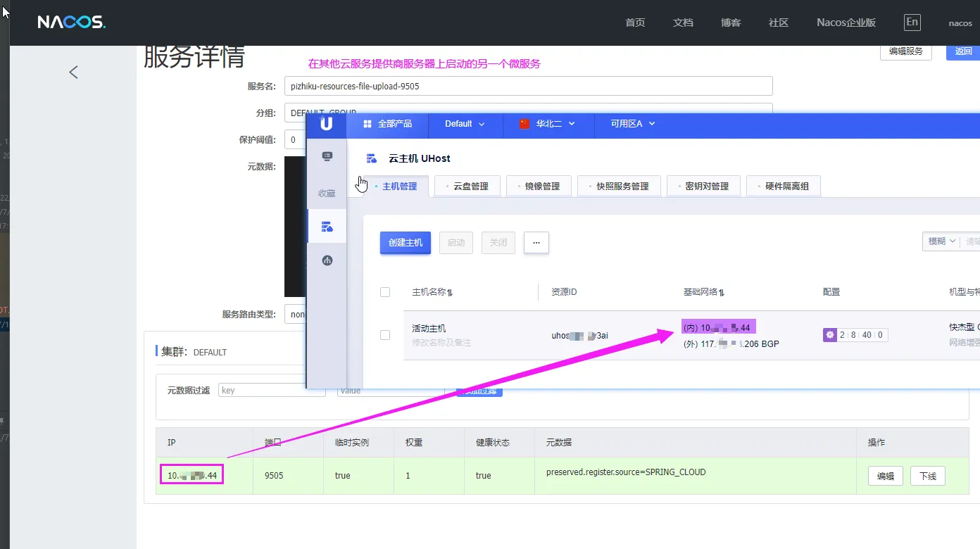Click the nacos user account label
Viewport: 980px width, 549px height.
pos(960,23)
